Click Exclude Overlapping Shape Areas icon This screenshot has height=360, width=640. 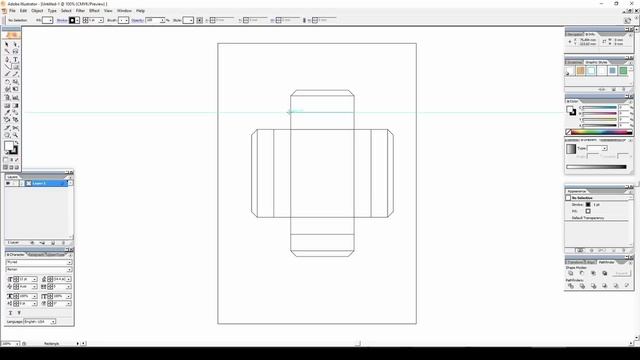(x=604, y=273)
